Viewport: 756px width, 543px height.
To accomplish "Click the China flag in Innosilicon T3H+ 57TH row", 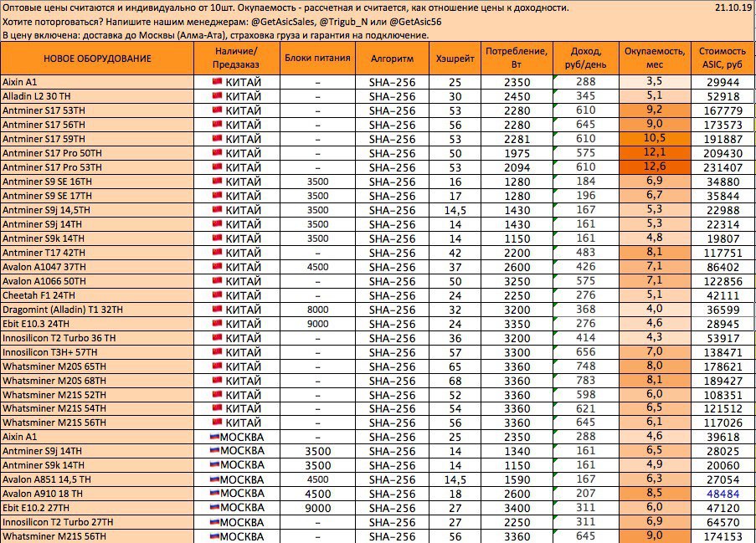I will pyautogui.click(x=217, y=351).
